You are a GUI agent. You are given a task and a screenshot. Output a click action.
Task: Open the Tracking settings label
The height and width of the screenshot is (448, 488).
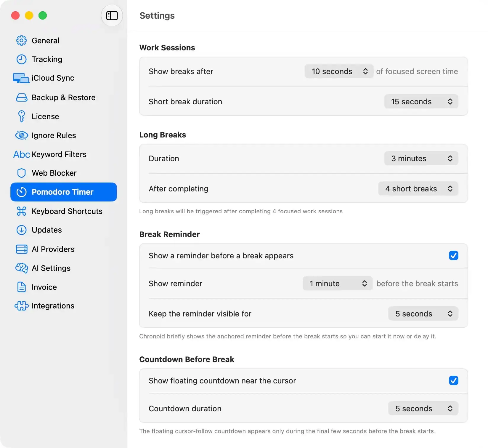tap(47, 59)
